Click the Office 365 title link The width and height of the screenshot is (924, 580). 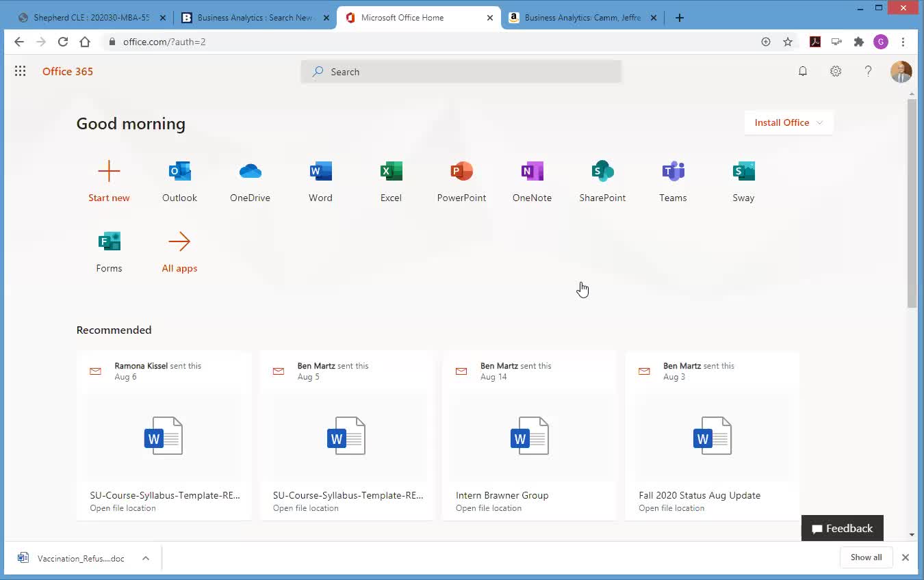point(68,71)
